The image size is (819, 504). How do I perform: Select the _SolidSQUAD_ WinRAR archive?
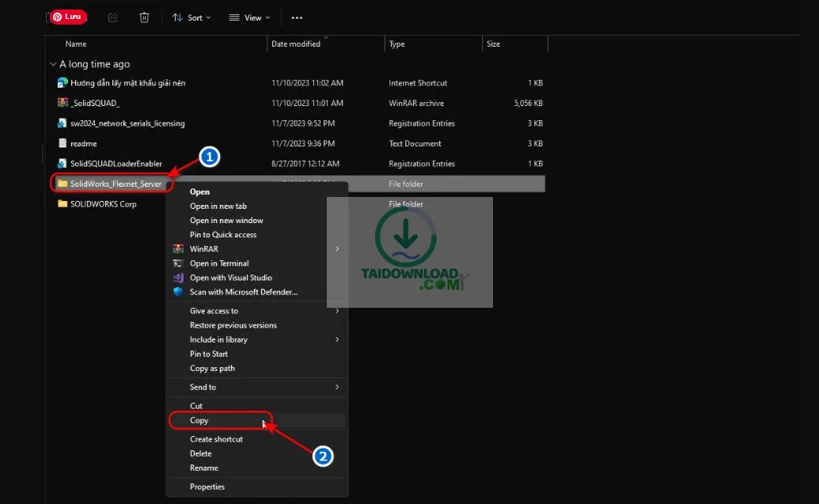pyautogui.click(x=87, y=103)
